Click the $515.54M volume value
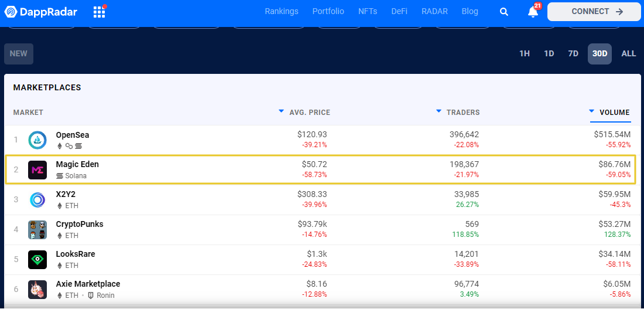 (x=612, y=134)
